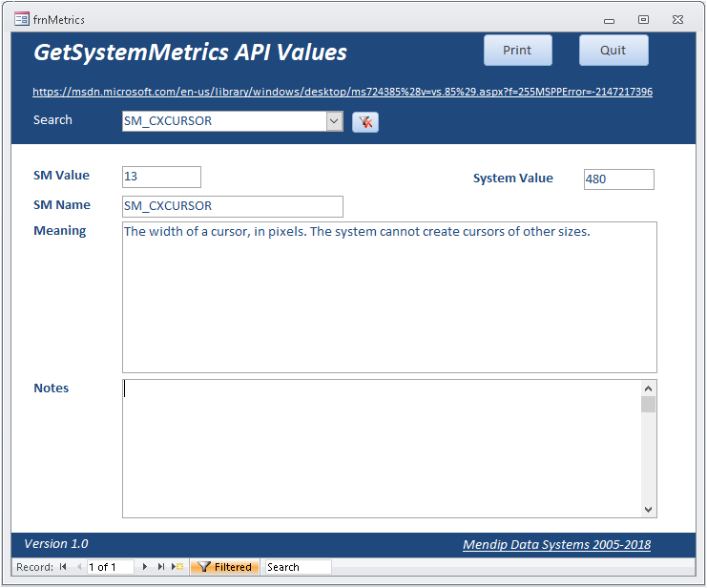Click the System Value field showing 480
This screenshot has height=588, width=707.
pyautogui.click(x=618, y=179)
